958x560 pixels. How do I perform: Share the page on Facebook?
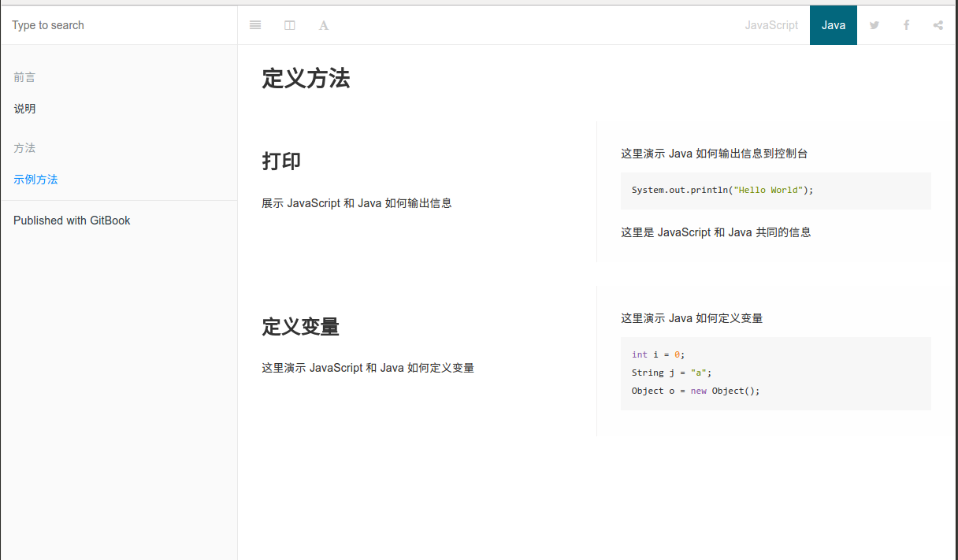(x=906, y=25)
